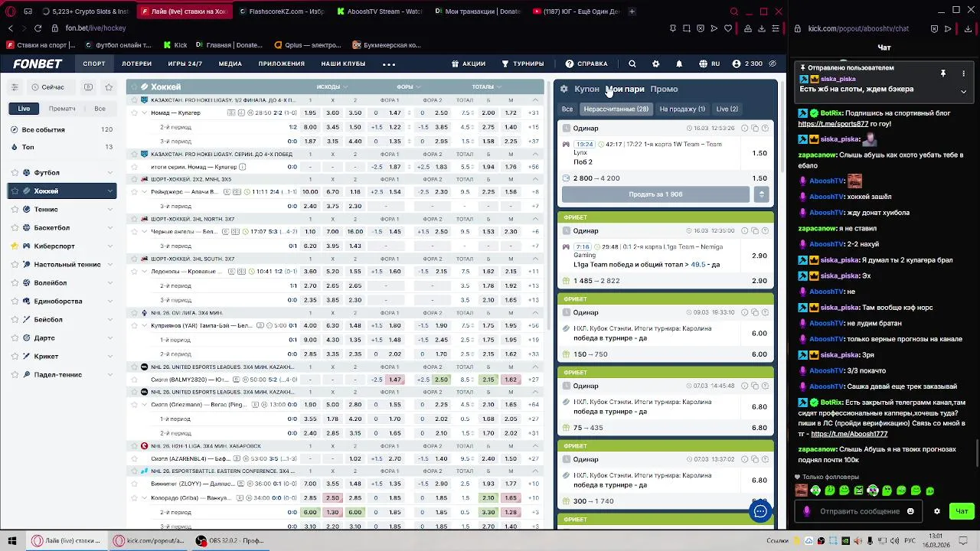Open pinned message three-dot menu
The width and height of the screenshot is (980, 551).
(x=963, y=73)
